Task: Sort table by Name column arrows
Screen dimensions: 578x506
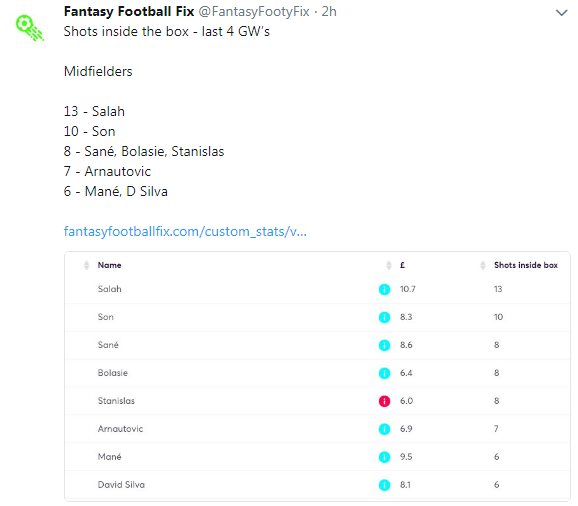Action: point(86,265)
